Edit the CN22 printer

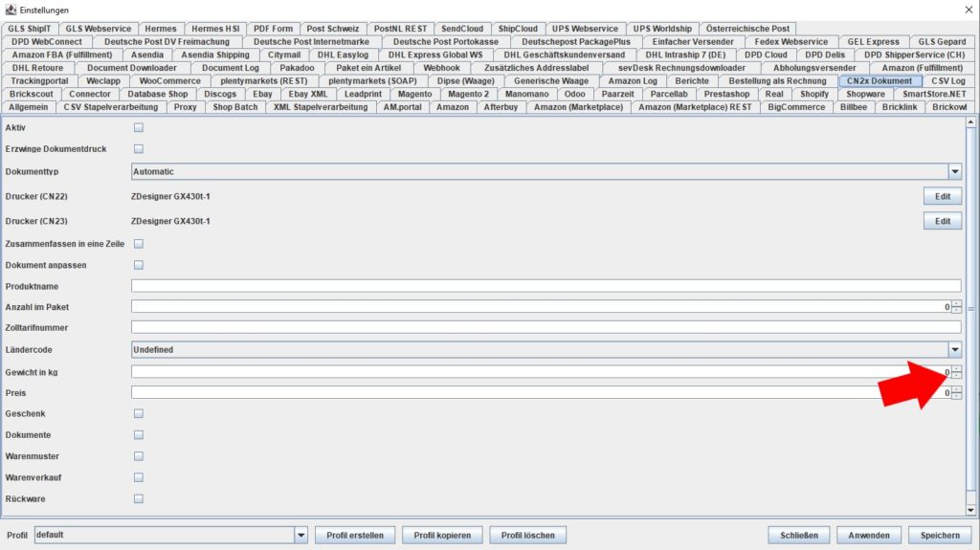coord(943,196)
